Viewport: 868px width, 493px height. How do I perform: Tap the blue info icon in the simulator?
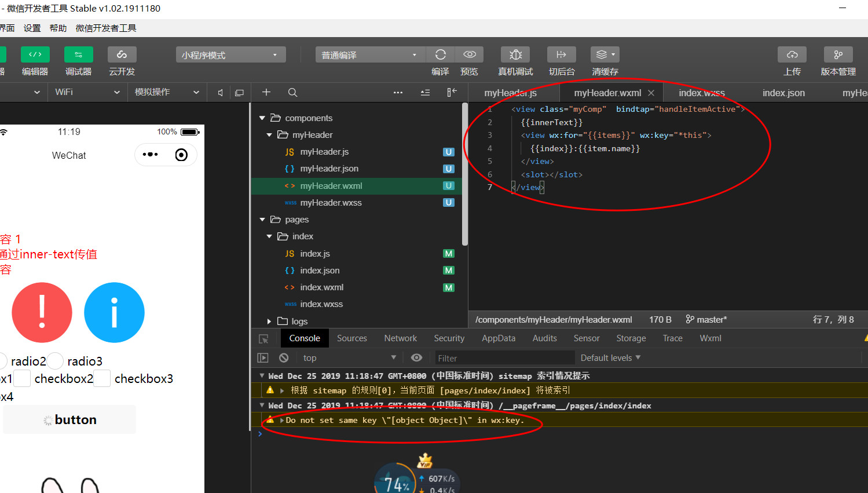tap(114, 312)
